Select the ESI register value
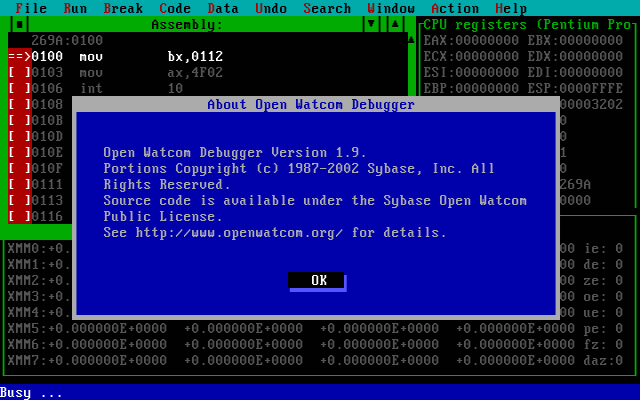The image size is (640, 400). pyautogui.click(x=487, y=72)
